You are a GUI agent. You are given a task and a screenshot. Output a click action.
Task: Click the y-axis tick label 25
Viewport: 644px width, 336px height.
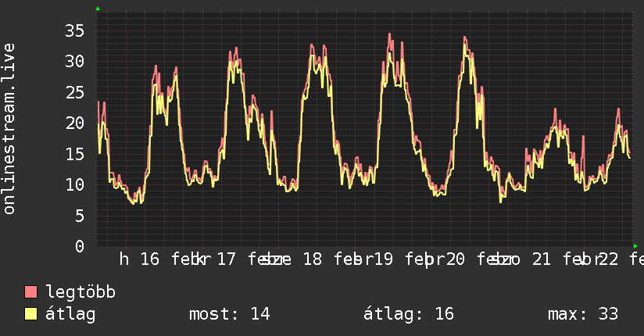(74, 92)
